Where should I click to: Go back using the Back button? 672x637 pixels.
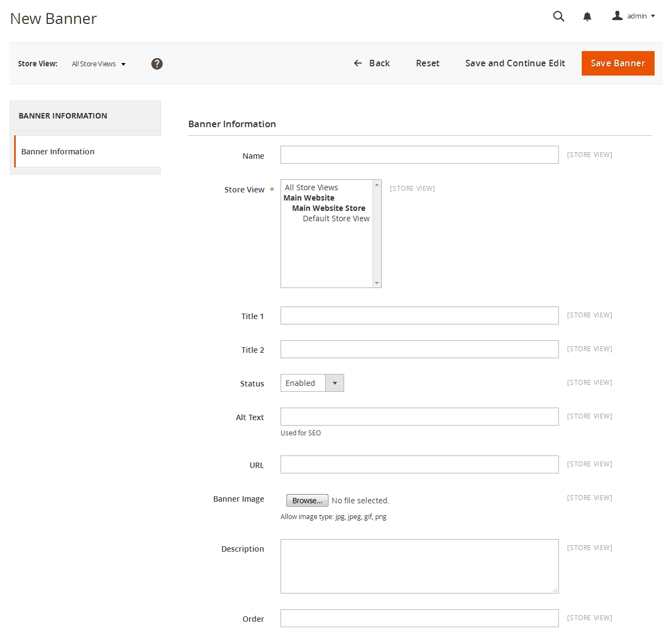(372, 63)
